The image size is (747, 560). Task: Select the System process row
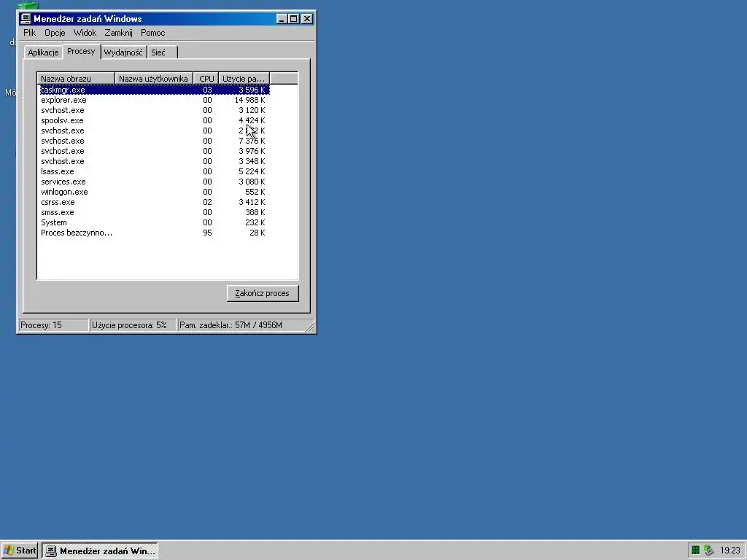coord(155,223)
